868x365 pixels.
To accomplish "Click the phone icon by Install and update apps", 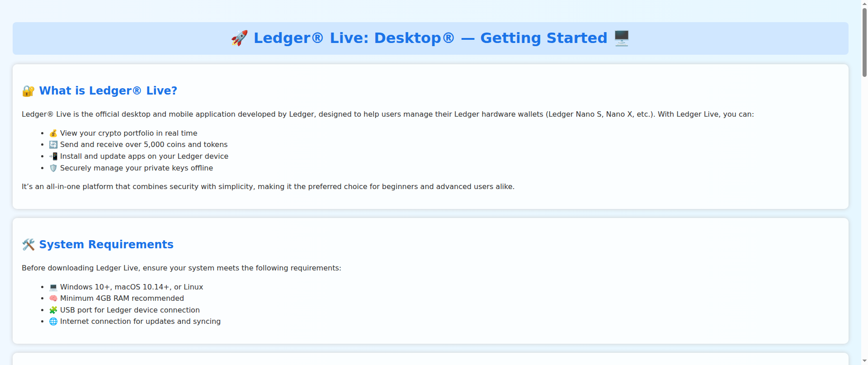I will (53, 156).
